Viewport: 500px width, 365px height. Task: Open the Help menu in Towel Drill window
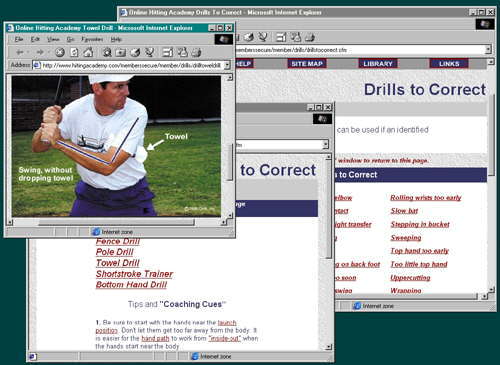(116, 39)
